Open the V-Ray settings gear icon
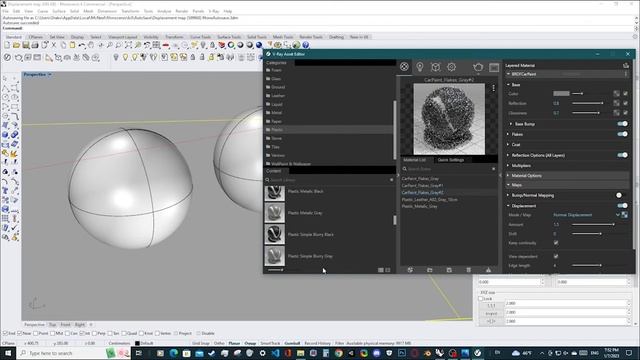This screenshot has height=360, width=640. point(451,67)
